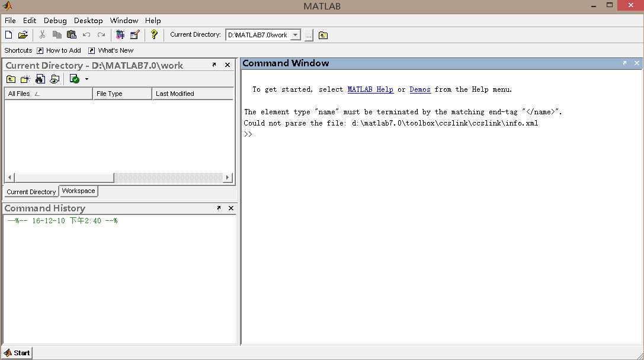Click the Shortcuts label

(x=18, y=50)
